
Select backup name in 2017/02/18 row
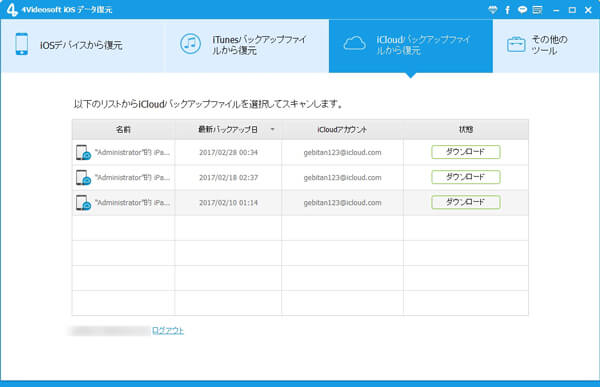click(132, 178)
